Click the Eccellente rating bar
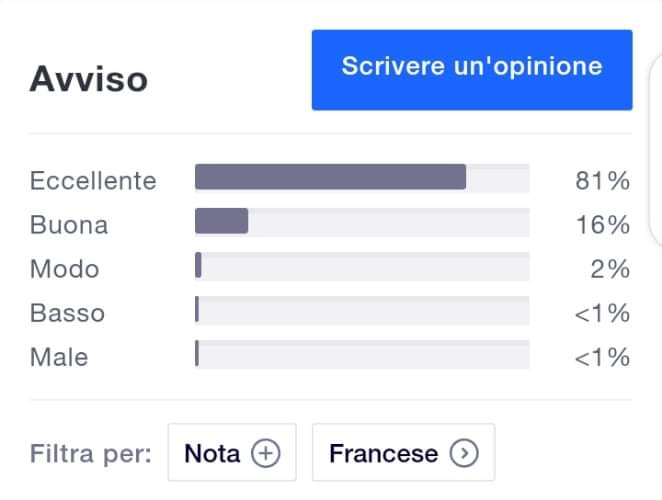Screen dimensions: 662x500 point(361,177)
